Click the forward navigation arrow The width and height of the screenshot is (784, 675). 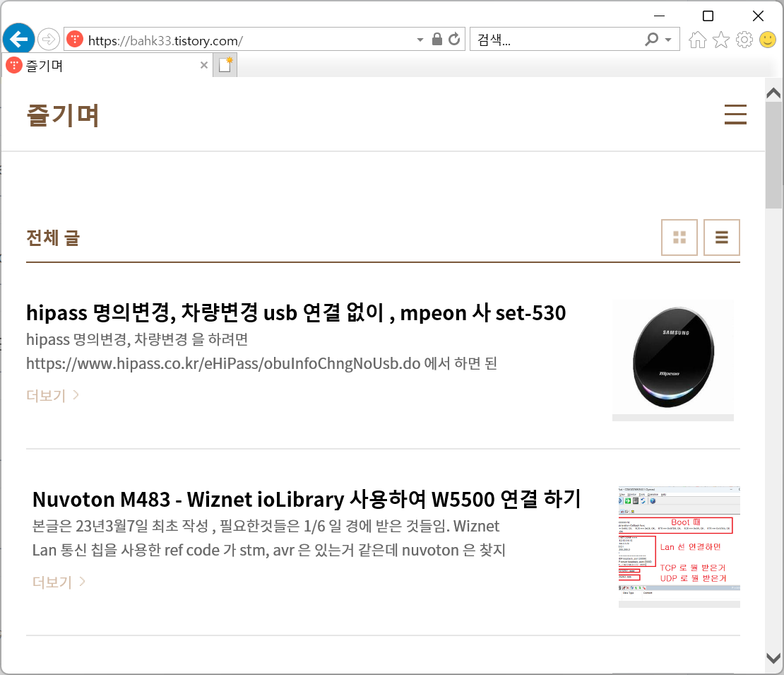49,39
